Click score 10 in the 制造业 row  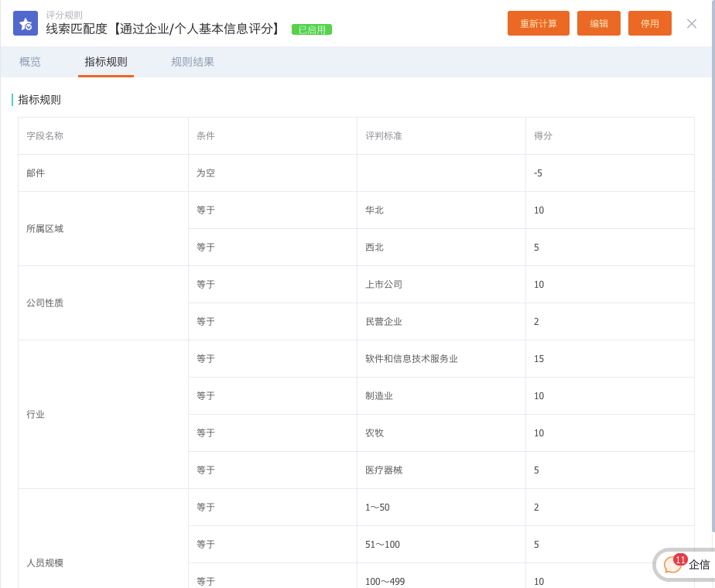(610, 395)
